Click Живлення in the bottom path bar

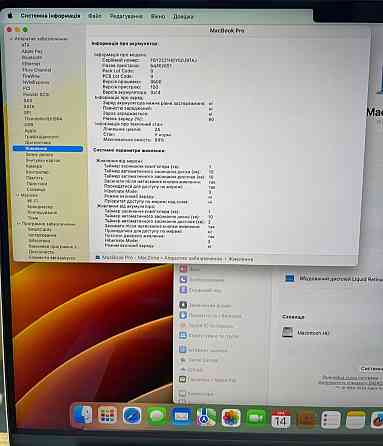pos(241,259)
